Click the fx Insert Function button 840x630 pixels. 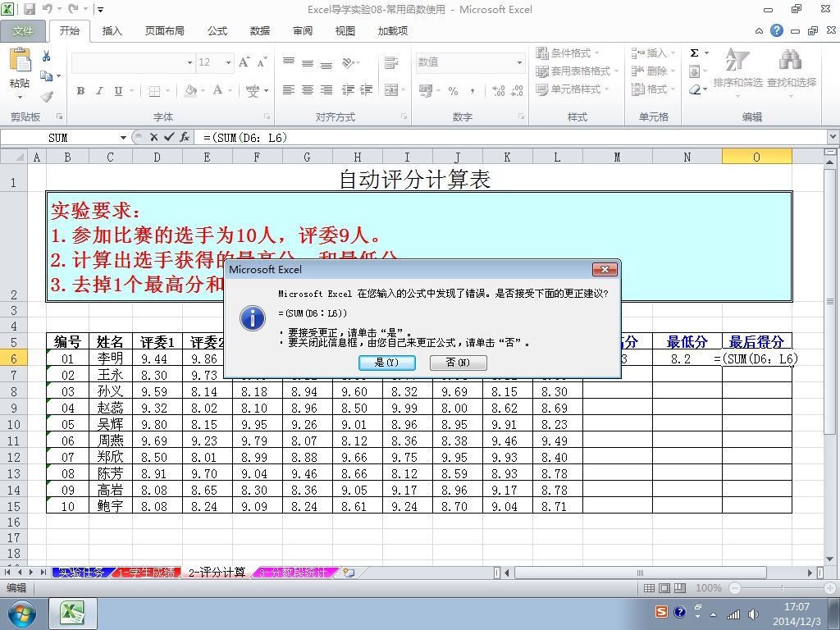[185, 138]
